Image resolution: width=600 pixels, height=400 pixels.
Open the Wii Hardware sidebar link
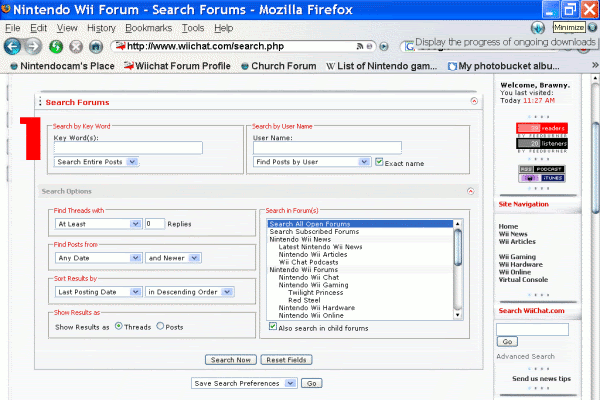[x=520, y=264]
